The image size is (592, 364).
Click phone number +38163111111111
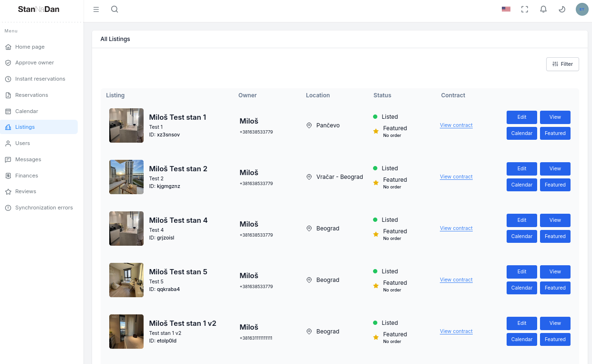coord(256,338)
